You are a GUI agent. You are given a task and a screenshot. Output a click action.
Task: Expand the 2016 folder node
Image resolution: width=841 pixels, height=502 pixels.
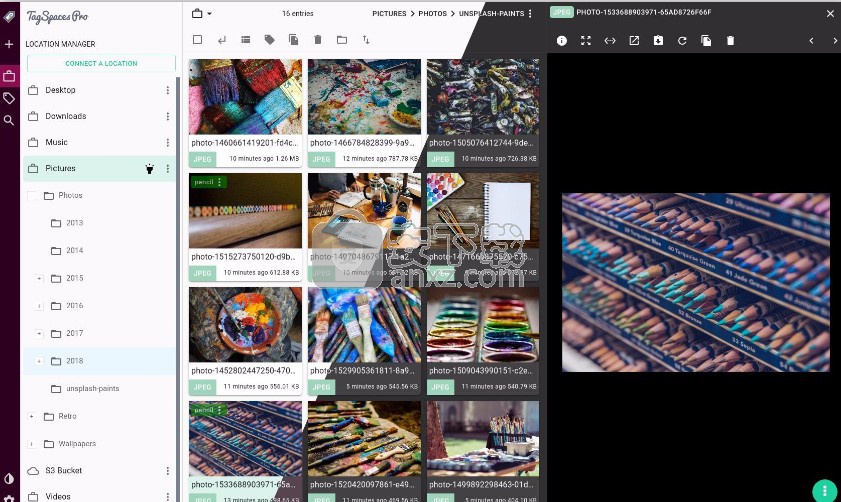(39, 306)
